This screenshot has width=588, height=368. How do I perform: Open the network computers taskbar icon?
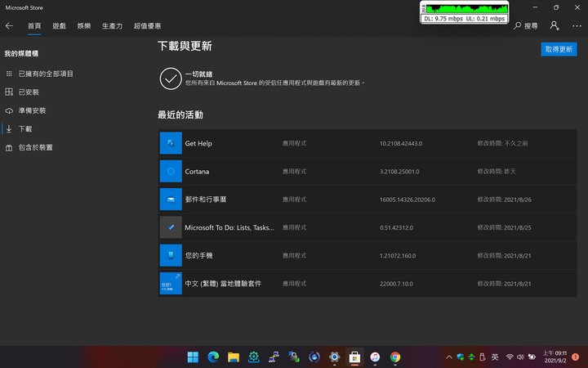(274, 357)
